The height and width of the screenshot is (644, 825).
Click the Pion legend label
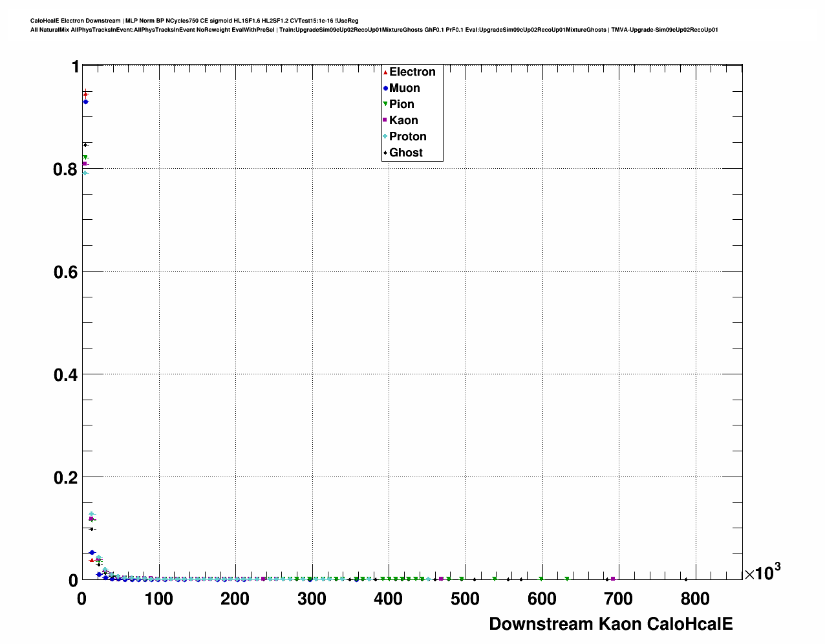coord(402,104)
